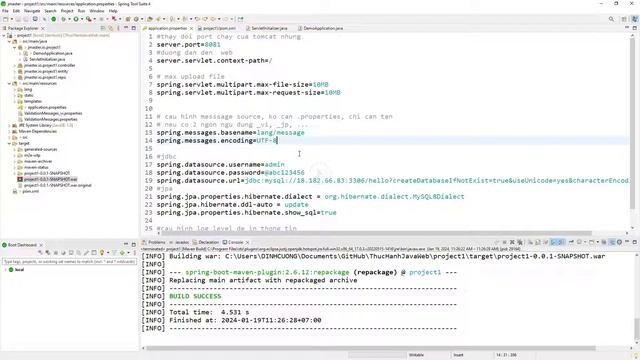The width and height of the screenshot is (640, 360).
Task: Open the New file dropdown arrow
Action: click(11, 19)
